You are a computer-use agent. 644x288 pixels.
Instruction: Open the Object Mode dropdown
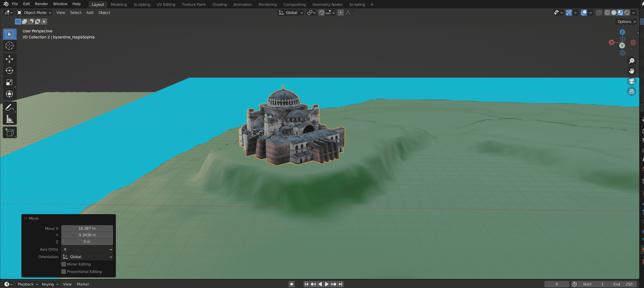34,13
